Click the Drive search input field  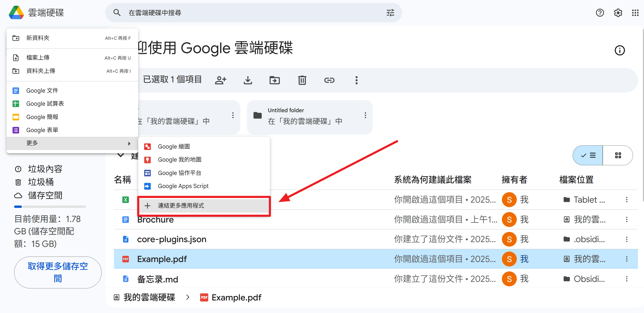(253, 13)
